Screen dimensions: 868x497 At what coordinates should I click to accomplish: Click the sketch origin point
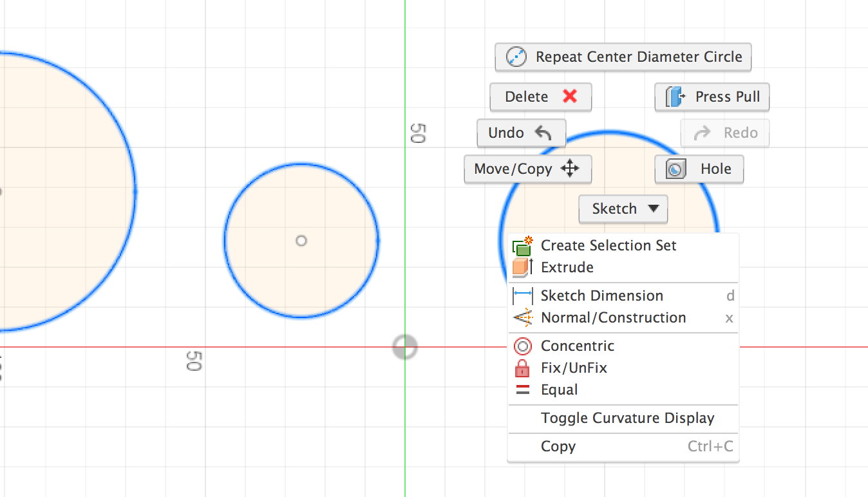pos(405,348)
